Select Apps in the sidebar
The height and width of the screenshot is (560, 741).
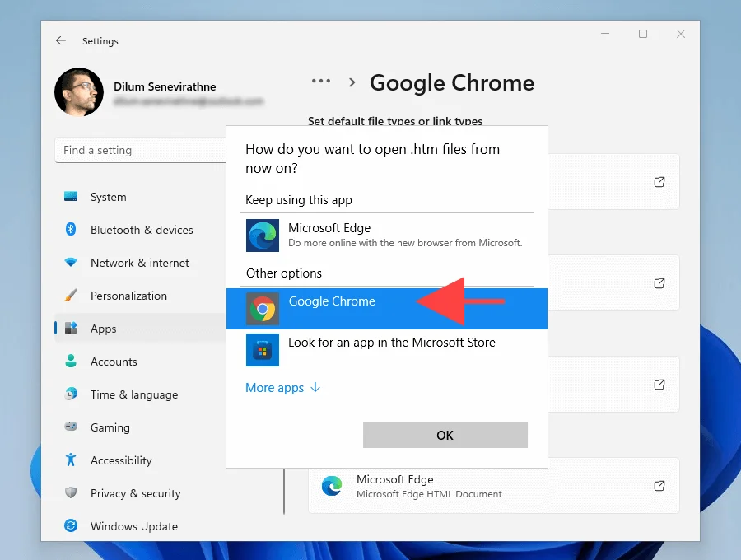[103, 329]
